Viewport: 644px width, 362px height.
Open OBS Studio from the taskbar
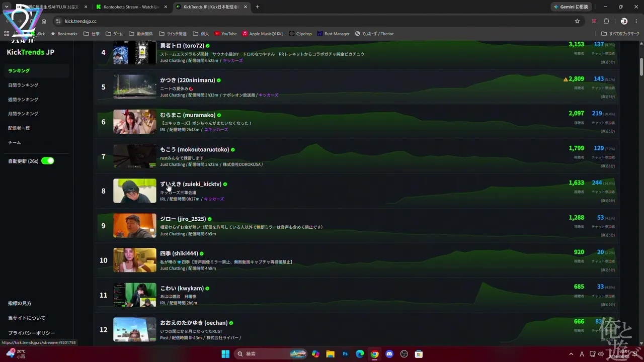[404, 354]
